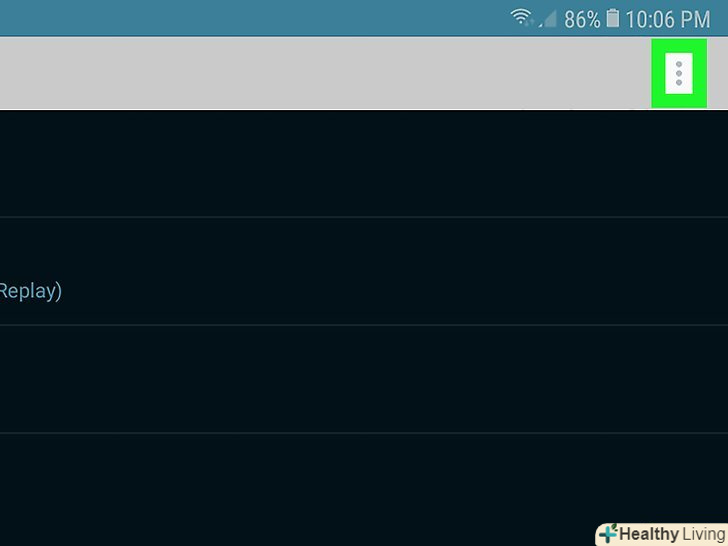Click the green plus icon in Healthy Living logo
Image resolution: width=728 pixels, height=546 pixels.
point(608,533)
